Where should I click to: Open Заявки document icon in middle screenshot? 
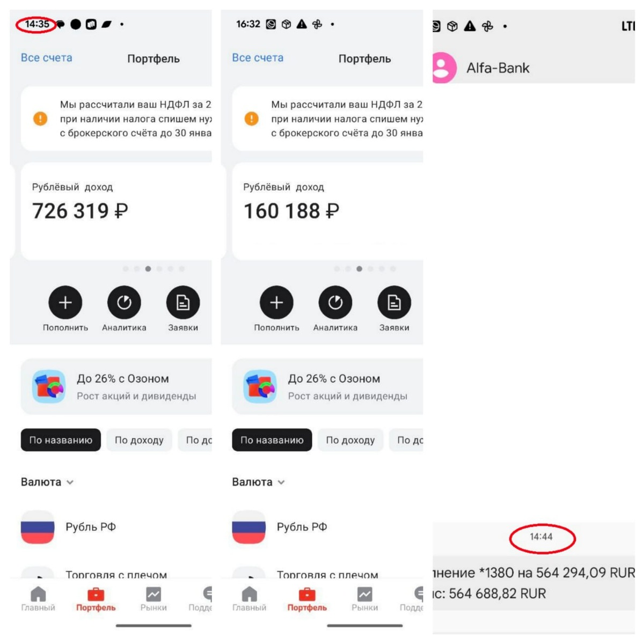coord(394,303)
